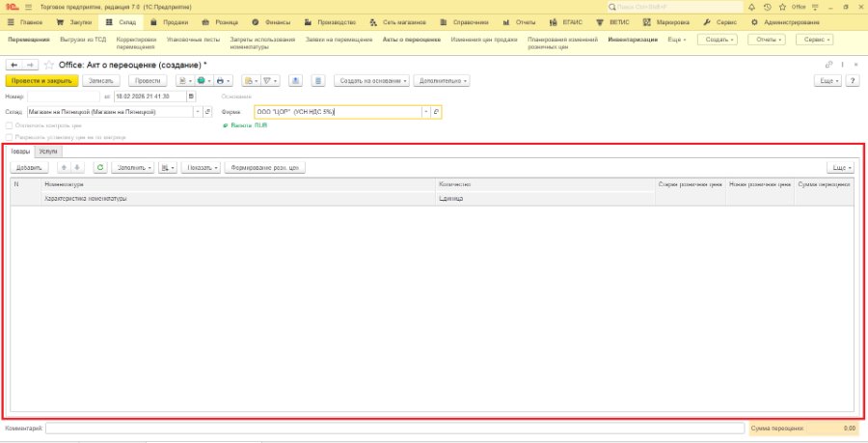Open the Склад value with its open-link icon
The width and height of the screenshot is (868, 443).
[207, 112]
